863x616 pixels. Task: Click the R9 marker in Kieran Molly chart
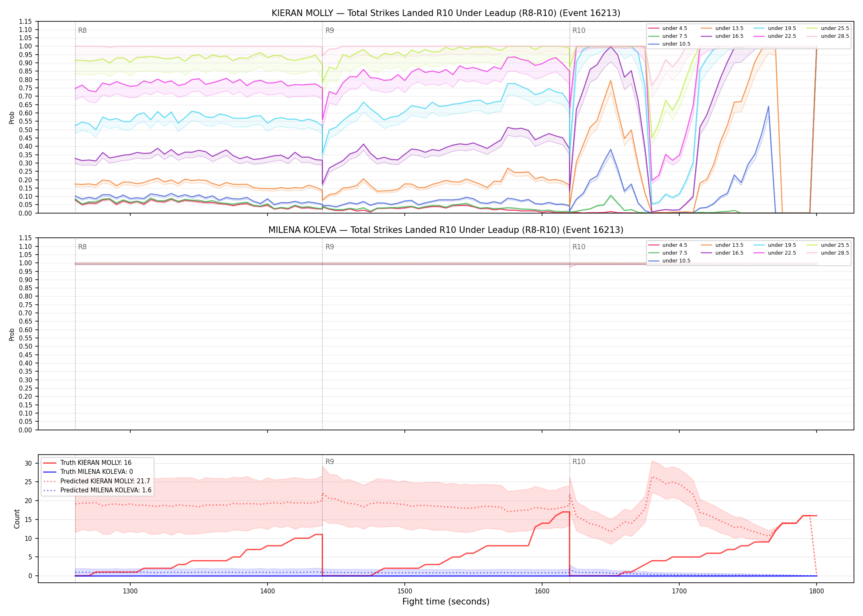[330, 30]
